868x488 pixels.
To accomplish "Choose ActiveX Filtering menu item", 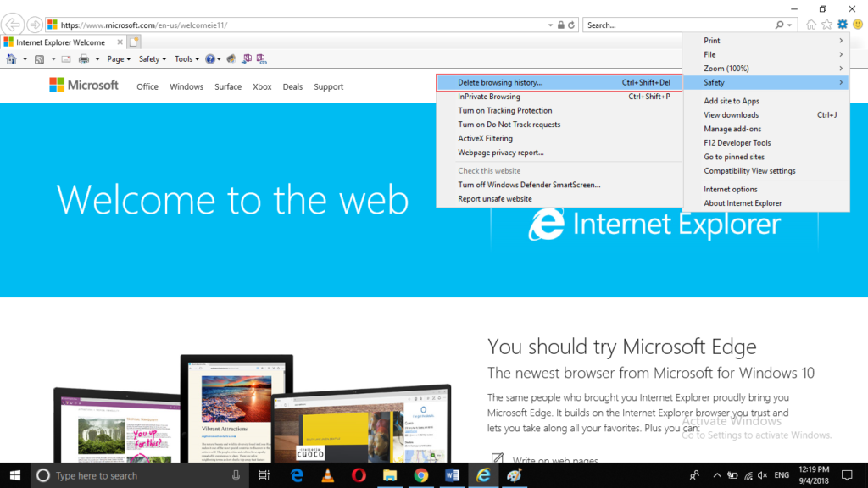I will coord(559,138).
